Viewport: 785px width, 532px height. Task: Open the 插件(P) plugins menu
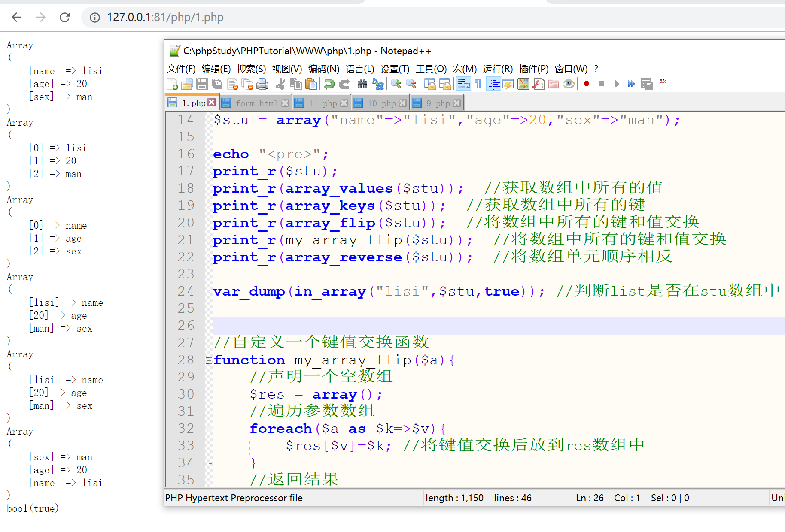point(533,69)
